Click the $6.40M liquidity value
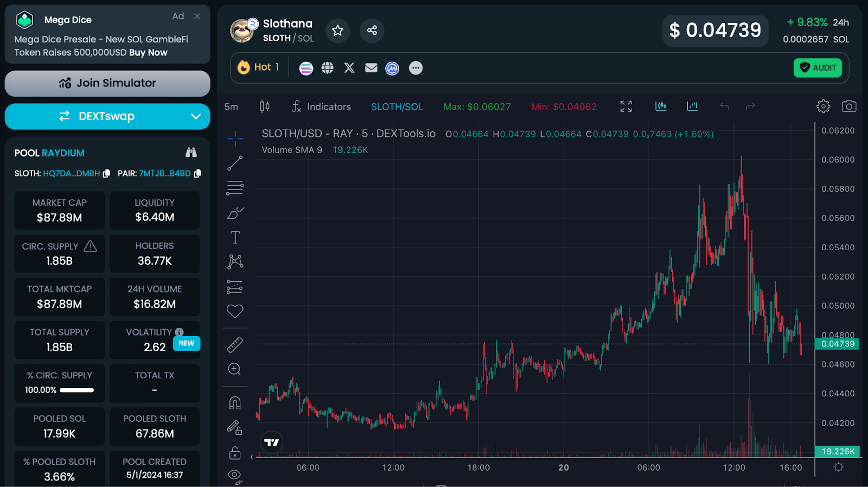 tap(155, 217)
